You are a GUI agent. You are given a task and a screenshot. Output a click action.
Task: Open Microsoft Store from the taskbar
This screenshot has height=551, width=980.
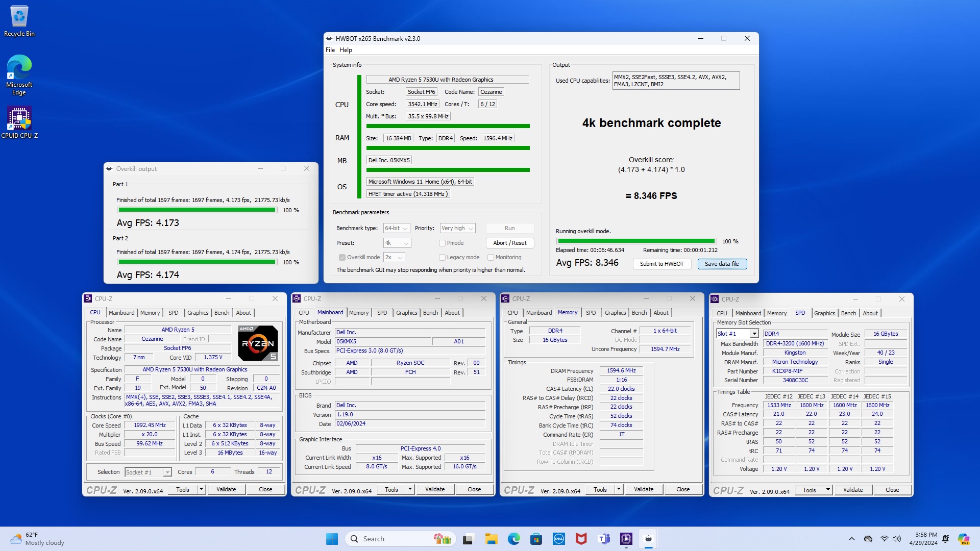click(x=536, y=539)
